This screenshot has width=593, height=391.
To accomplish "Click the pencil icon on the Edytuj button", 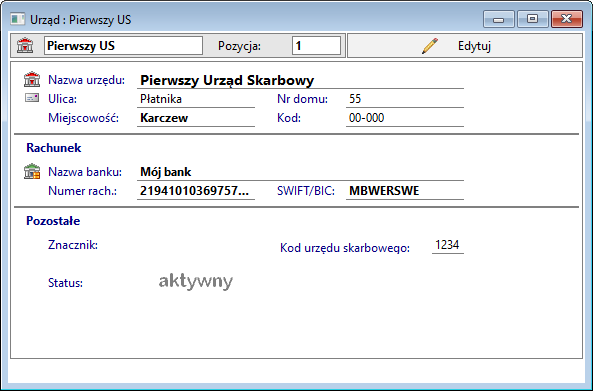I will click(430, 46).
